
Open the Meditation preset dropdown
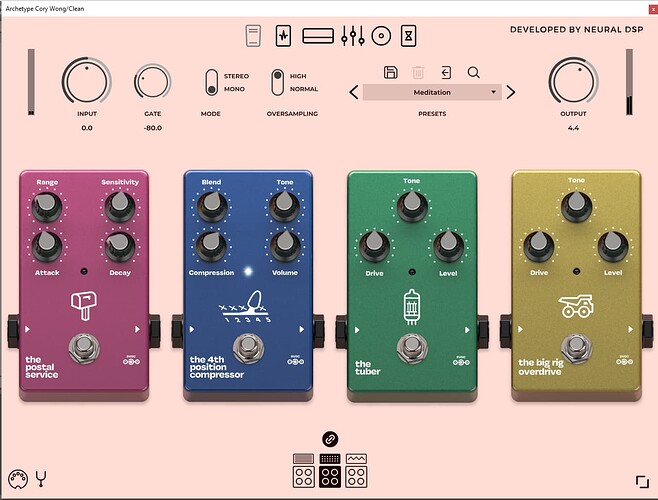(431, 92)
